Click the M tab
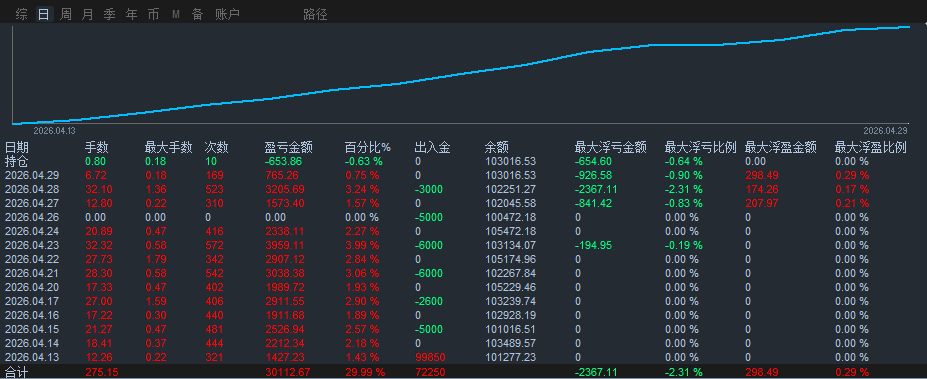Image resolution: width=927 pixels, height=379 pixels. [176, 15]
